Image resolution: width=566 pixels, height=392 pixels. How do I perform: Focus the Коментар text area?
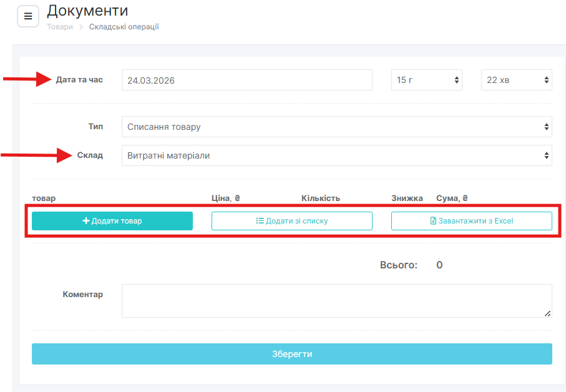[x=336, y=301]
